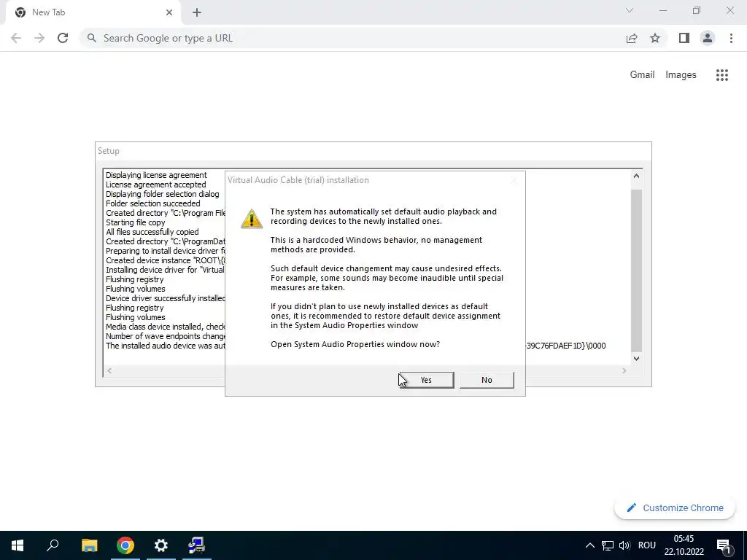
Task: Change ROU input language
Action: 647,545
